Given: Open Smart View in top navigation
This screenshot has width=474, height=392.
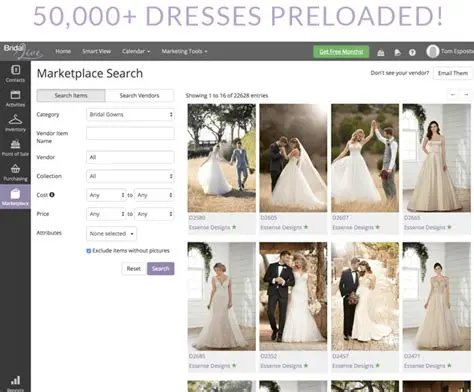Looking at the screenshot, I should (96, 51).
